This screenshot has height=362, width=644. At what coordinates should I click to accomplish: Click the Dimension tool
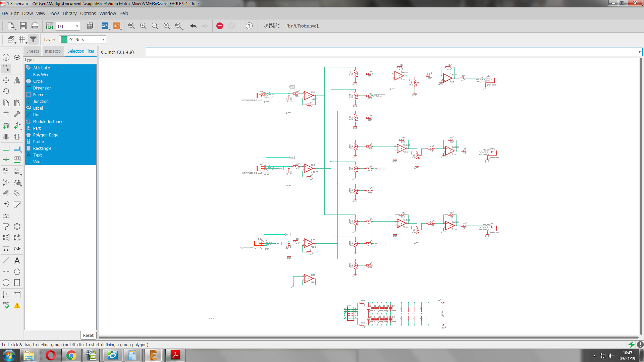click(x=17, y=294)
